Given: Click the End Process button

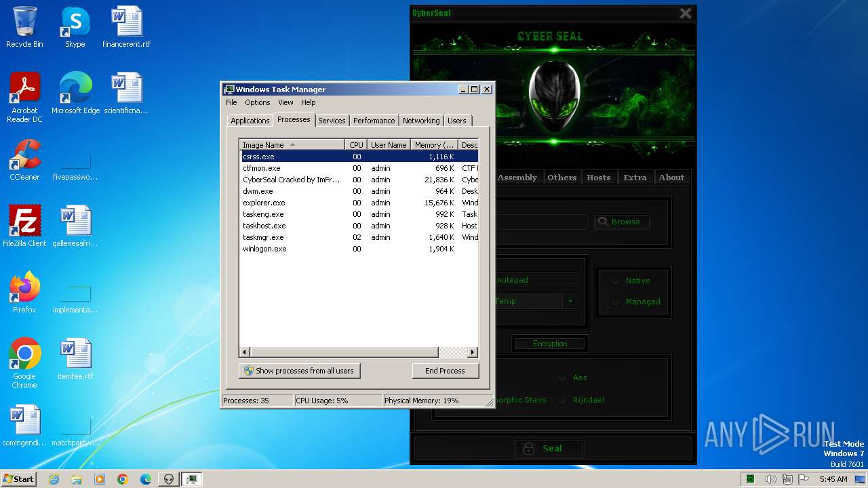Looking at the screenshot, I should [x=445, y=371].
